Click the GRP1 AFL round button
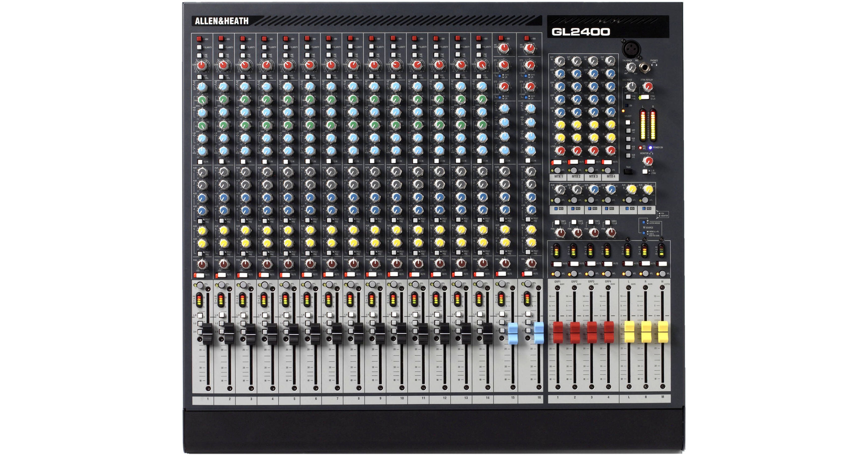This screenshot has height=456, width=868. tap(557, 274)
